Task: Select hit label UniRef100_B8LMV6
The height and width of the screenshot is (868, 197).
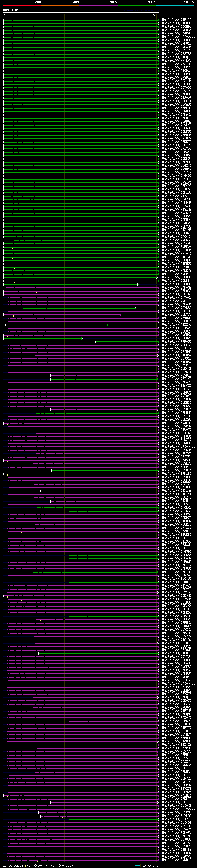Action: pyautogui.click(x=177, y=338)
